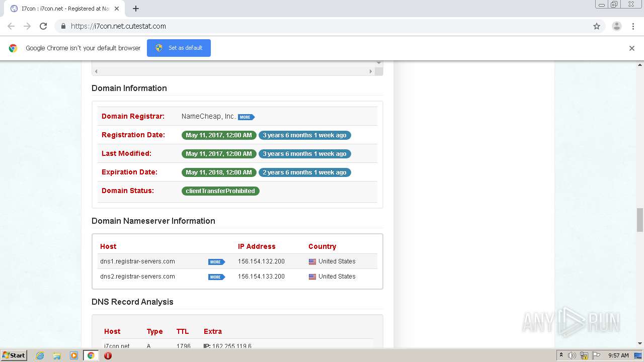This screenshot has height=362, width=644.
Task: Click United States flag for dns1 row
Action: tap(312, 261)
